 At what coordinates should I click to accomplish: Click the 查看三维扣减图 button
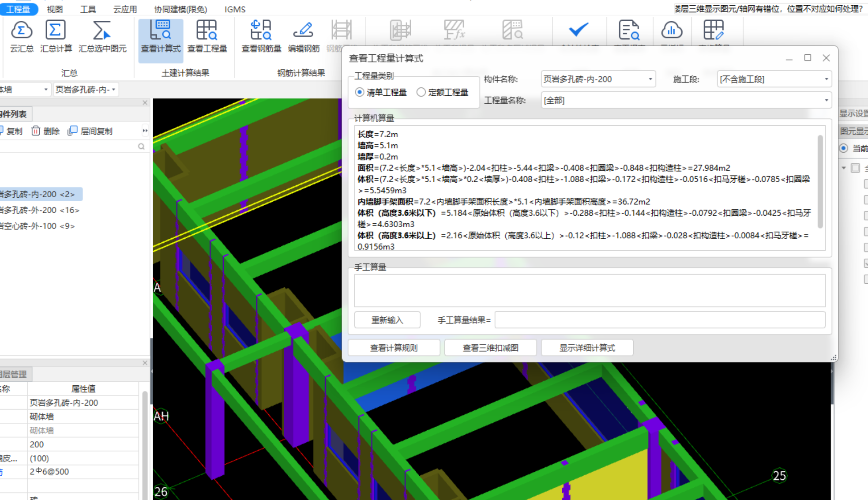tap(490, 348)
